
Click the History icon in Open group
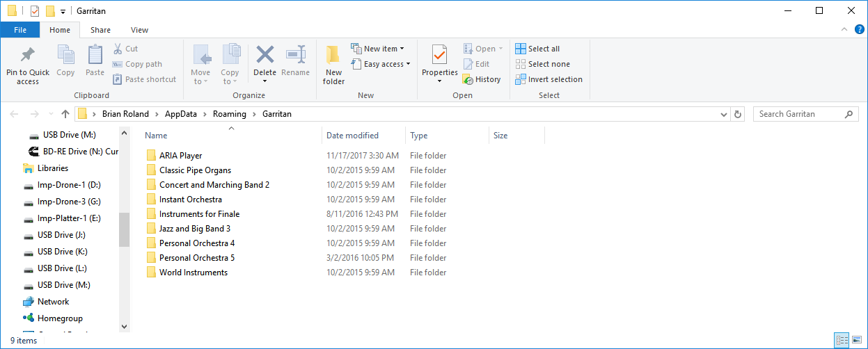click(x=468, y=79)
